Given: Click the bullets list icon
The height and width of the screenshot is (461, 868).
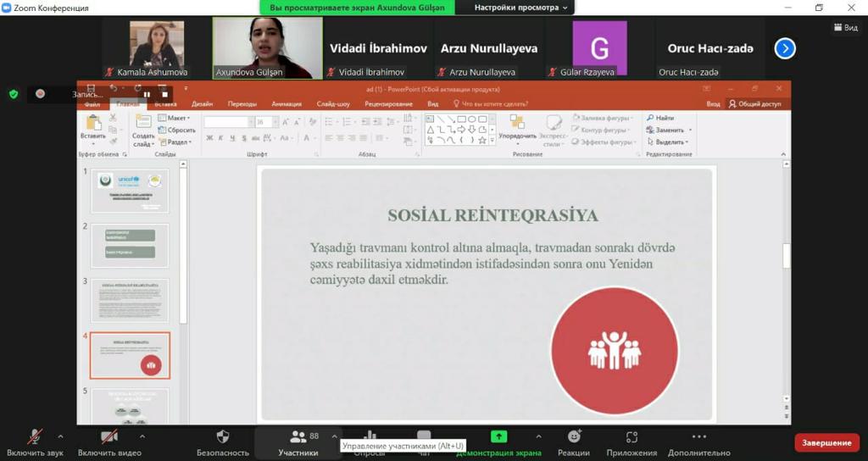Looking at the screenshot, I should (x=331, y=122).
